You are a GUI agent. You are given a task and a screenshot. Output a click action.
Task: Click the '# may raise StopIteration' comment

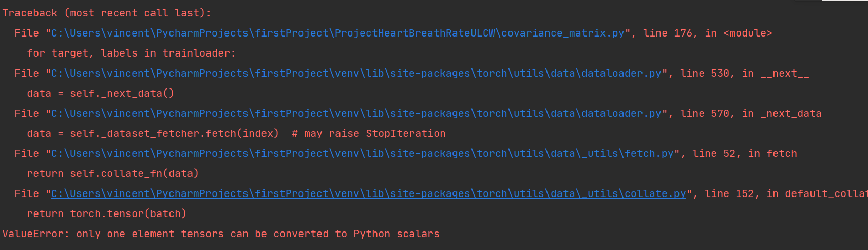pyautogui.click(x=368, y=134)
